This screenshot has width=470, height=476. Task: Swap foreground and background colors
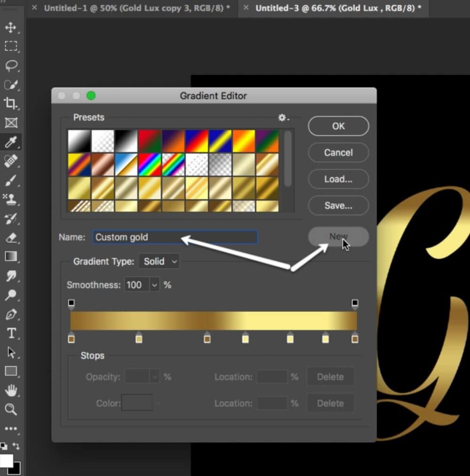pos(16,445)
